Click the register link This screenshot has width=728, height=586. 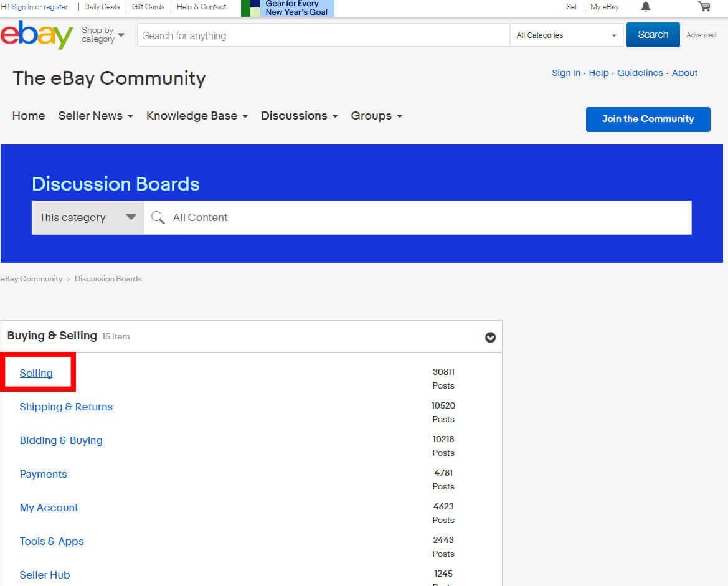(55, 7)
